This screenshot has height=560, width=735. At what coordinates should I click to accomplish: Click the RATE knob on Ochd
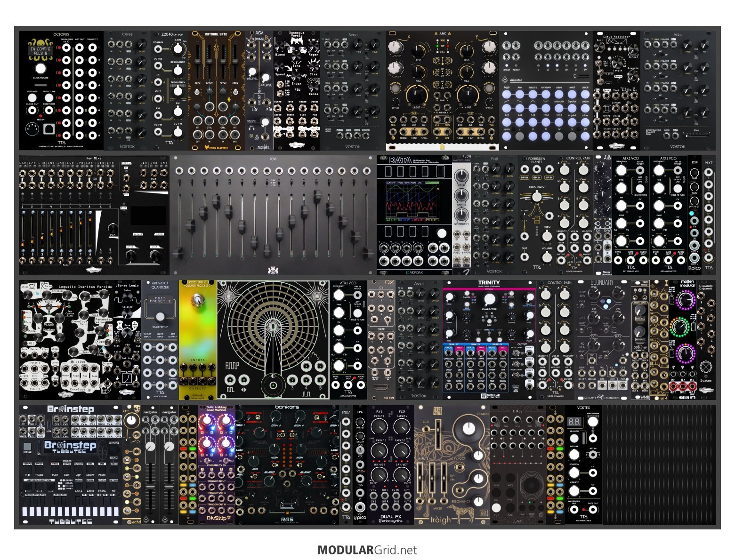pyautogui.click(x=131, y=420)
